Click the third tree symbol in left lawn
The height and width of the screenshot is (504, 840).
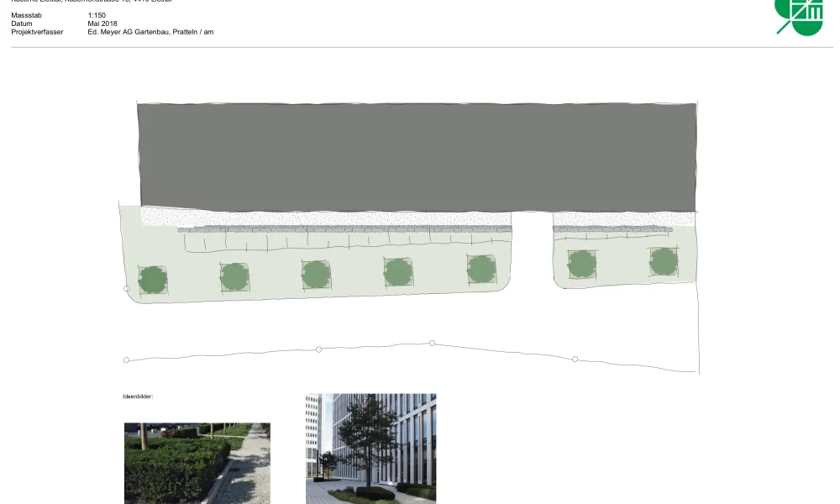316,274
